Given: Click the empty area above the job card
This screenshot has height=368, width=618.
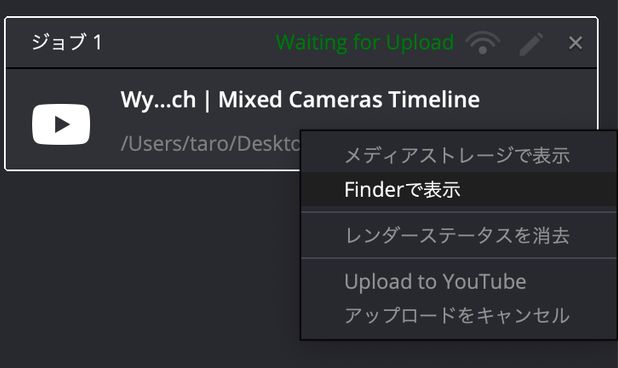Looking at the screenshot, I should (300, 7).
